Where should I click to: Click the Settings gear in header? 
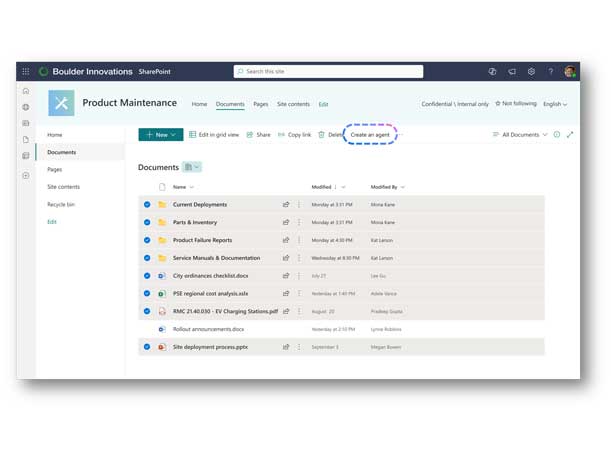point(531,72)
